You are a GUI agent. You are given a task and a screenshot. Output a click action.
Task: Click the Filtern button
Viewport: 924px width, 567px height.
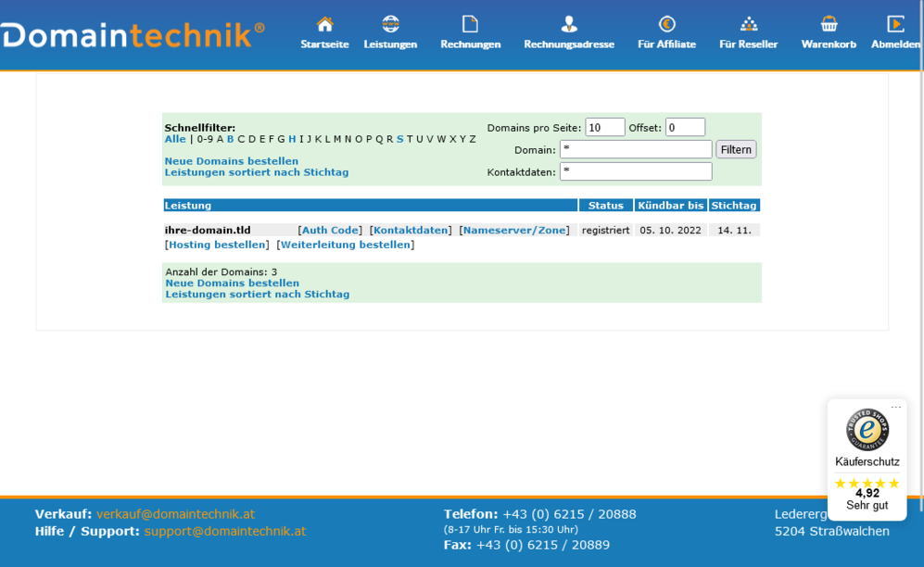click(x=736, y=149)
